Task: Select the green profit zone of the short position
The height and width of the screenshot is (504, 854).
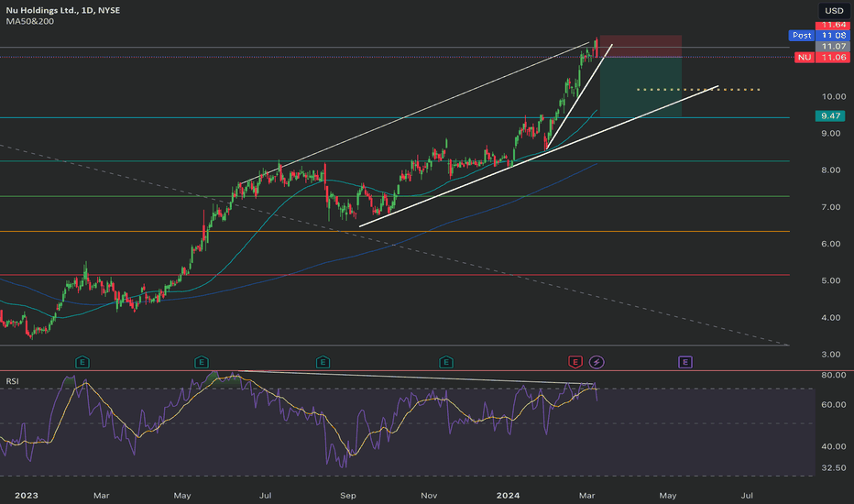Action: pos(640,87)
